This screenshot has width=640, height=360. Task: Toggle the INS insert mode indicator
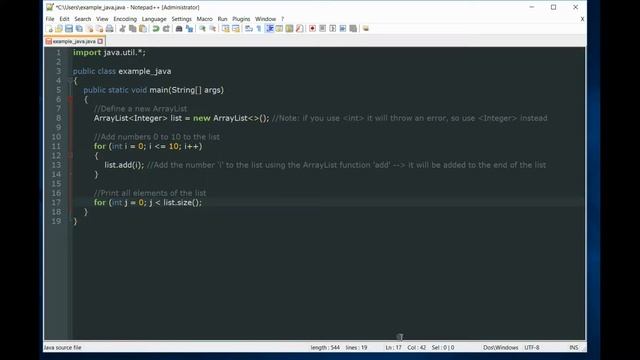click(573, 348)
